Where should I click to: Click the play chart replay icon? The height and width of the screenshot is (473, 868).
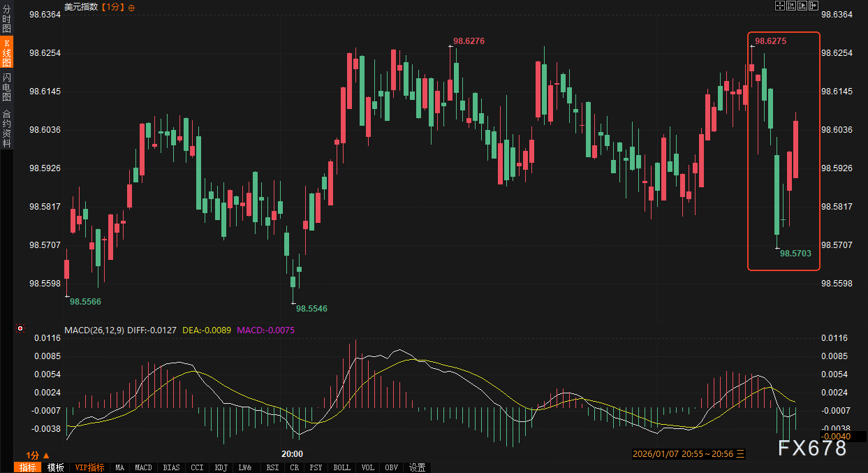pyautogui.click(x=802, y=6)
